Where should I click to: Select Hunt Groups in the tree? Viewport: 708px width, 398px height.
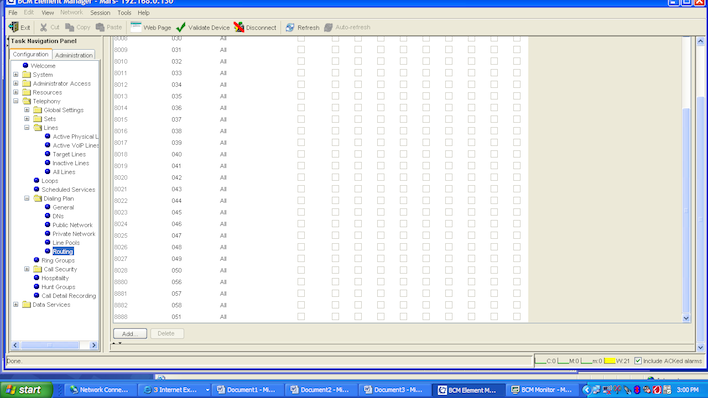(58, 287)
